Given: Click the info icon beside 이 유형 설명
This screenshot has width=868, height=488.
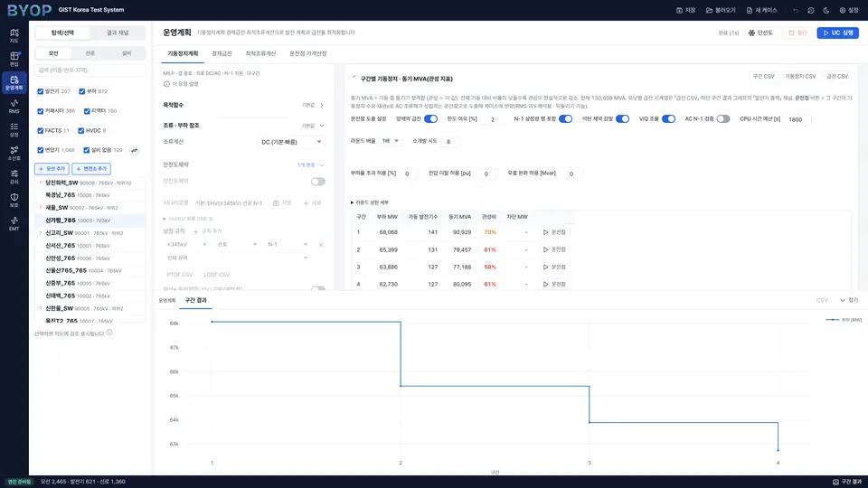Looking at the screenshot, I should (x=166, y=84).
